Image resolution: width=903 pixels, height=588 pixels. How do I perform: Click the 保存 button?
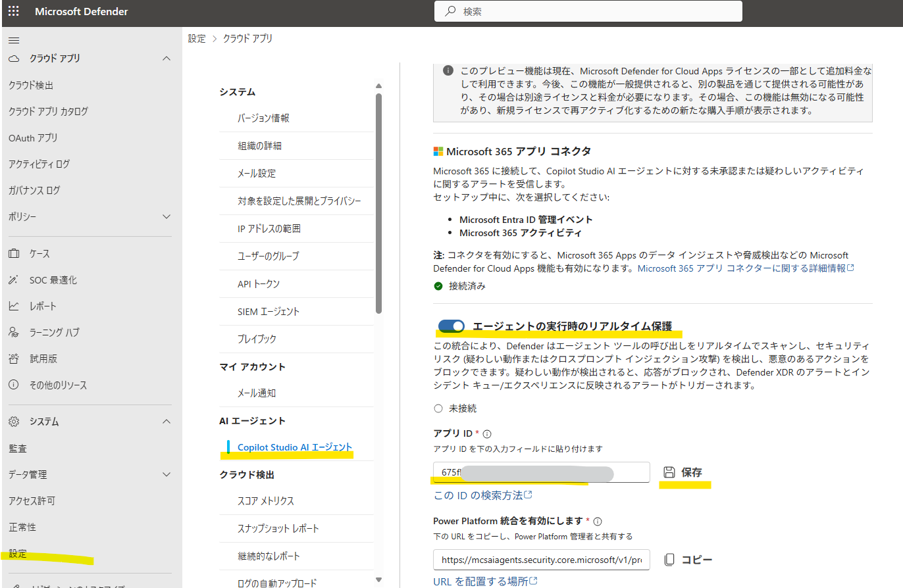click(x=683, y=472)
